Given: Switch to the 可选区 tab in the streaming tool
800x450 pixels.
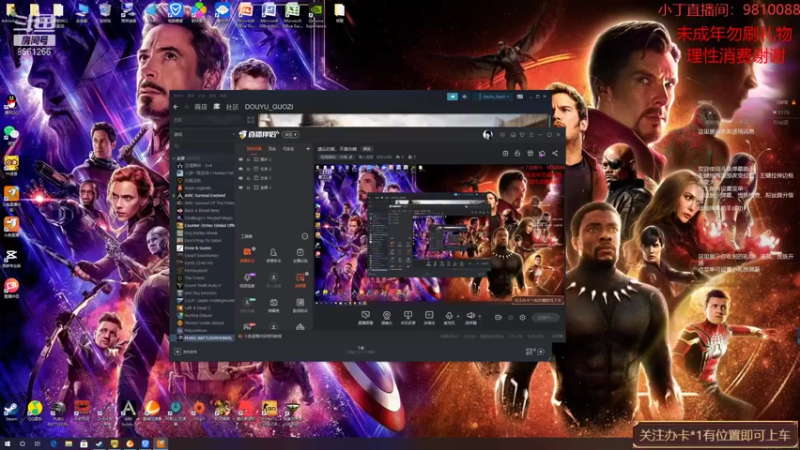Looking at the screenshot, I should coord(289,149).
